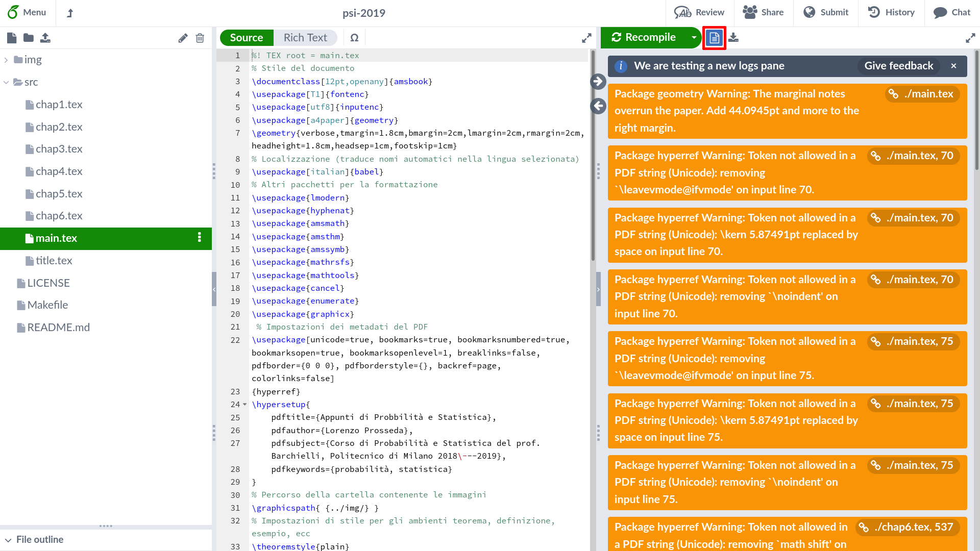The height and width of the screenshot is (551, 980).
Task: Collapse the logs pane with the arrow toggle
Action: coord(599,81)
